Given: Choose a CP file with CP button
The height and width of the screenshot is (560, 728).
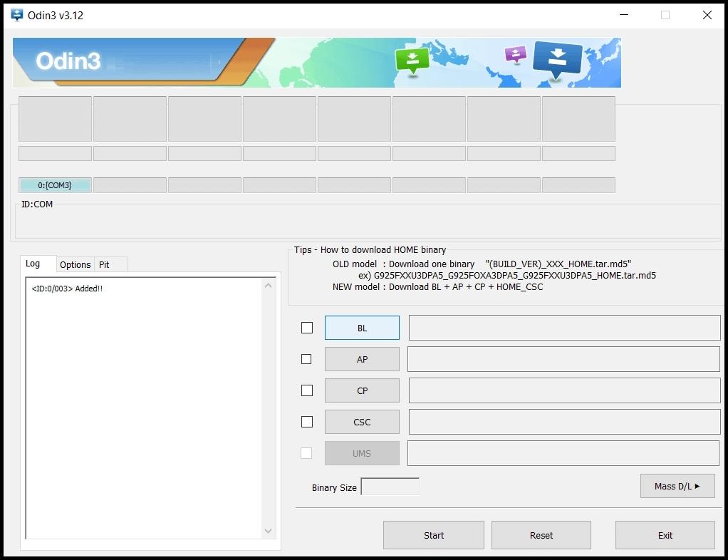Looking at the screenshot, I should tap(362, 390).
